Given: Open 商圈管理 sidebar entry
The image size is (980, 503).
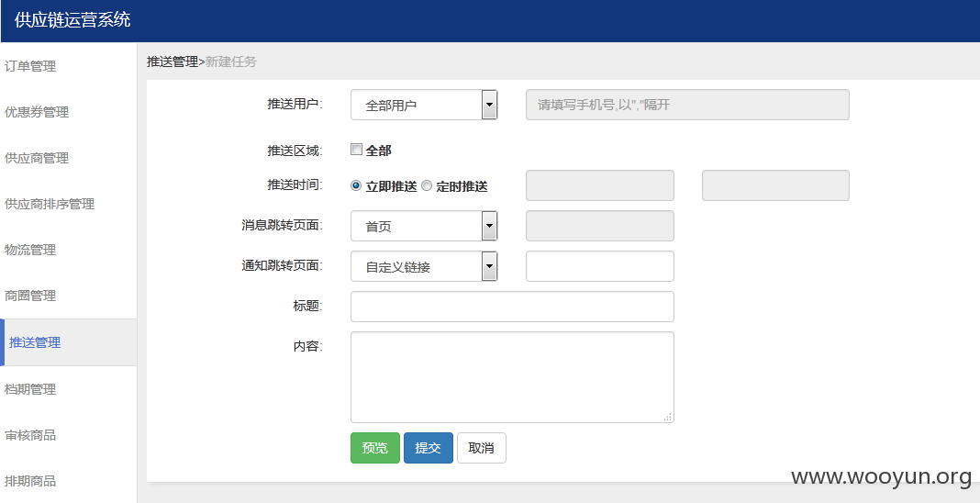Looking at the screenshot, I should [30, 296].
